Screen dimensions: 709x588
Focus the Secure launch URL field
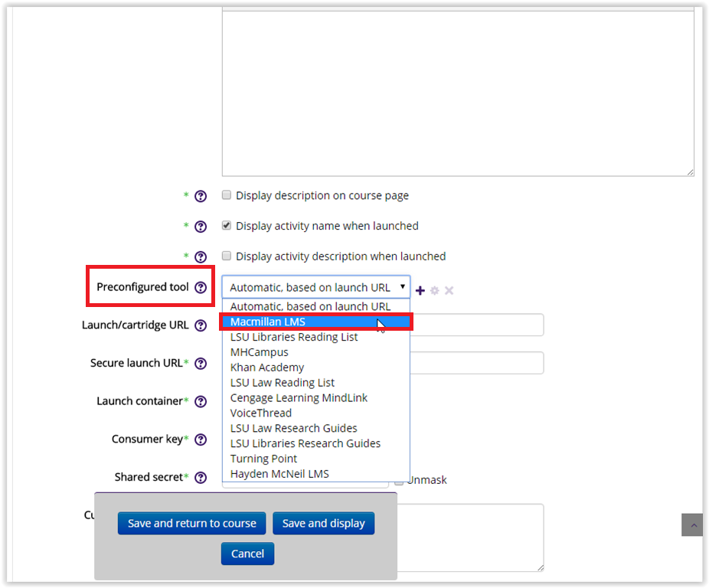click(x=476, y=363)
